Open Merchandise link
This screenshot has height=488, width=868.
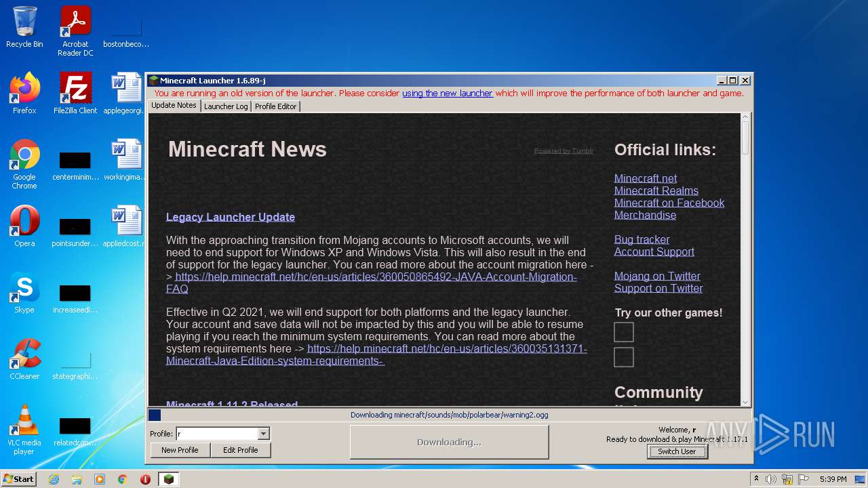[x=645, y=215]
